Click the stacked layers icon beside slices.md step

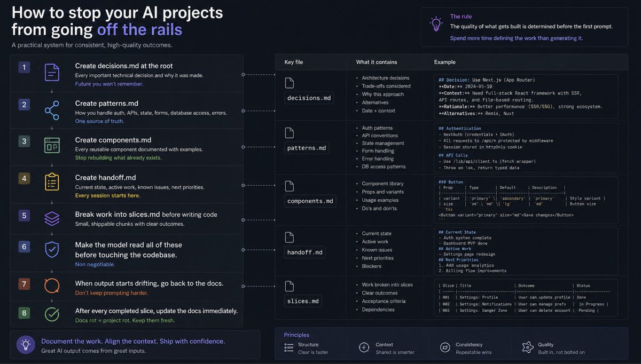tap(52, 219)
